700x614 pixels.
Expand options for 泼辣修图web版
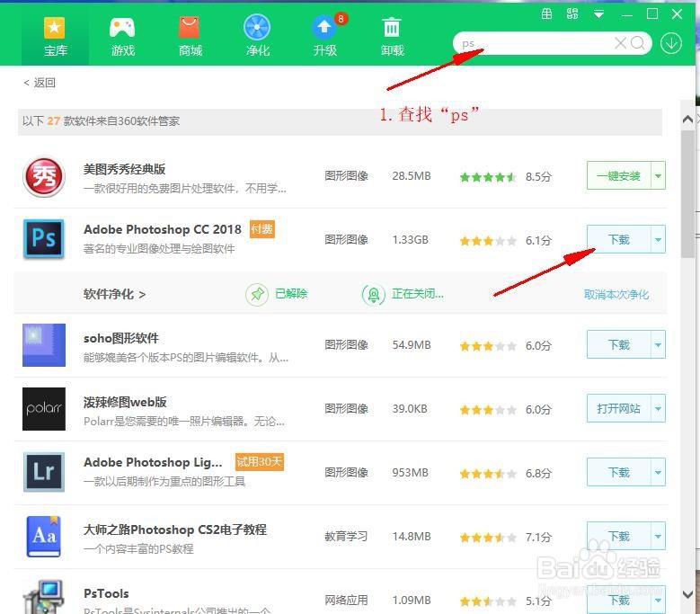658,408
